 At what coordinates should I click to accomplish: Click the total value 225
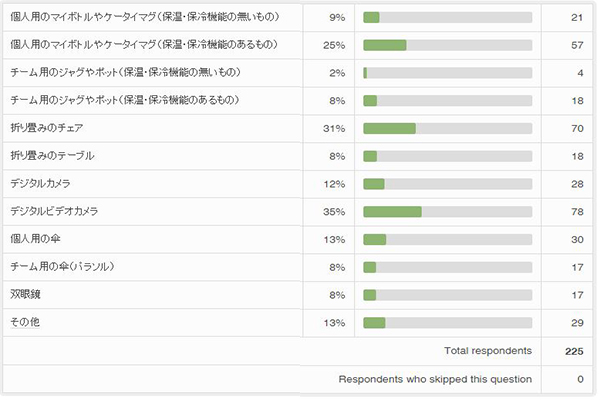point(572,351)
